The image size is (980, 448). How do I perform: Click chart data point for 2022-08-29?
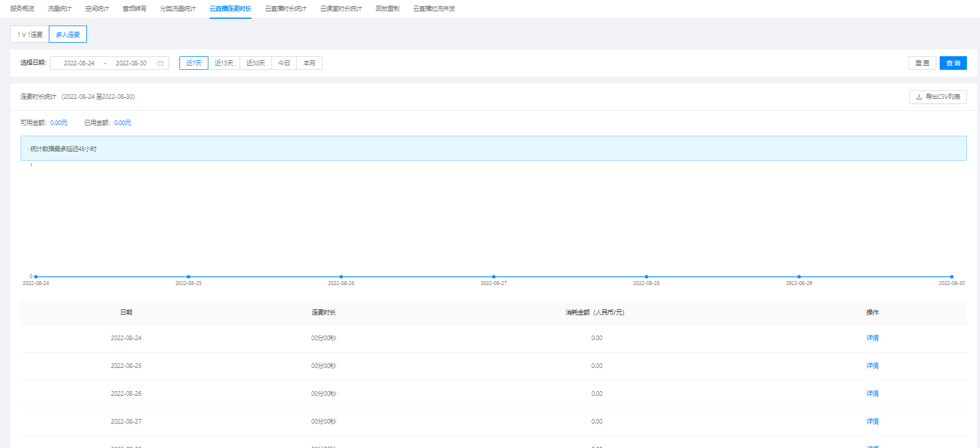799,277
